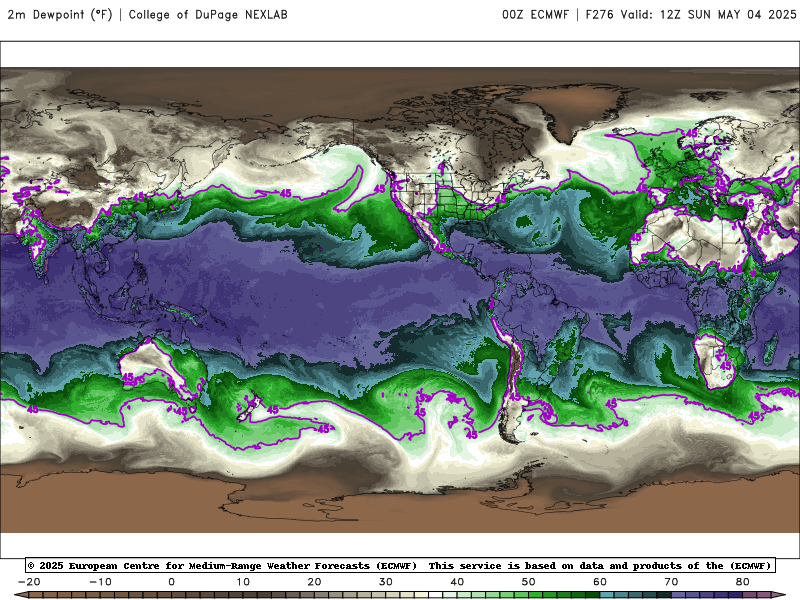Click the 70 color scale label
Image resolution: width=800 pixels, height=600 pixels.
click(671, 582)
